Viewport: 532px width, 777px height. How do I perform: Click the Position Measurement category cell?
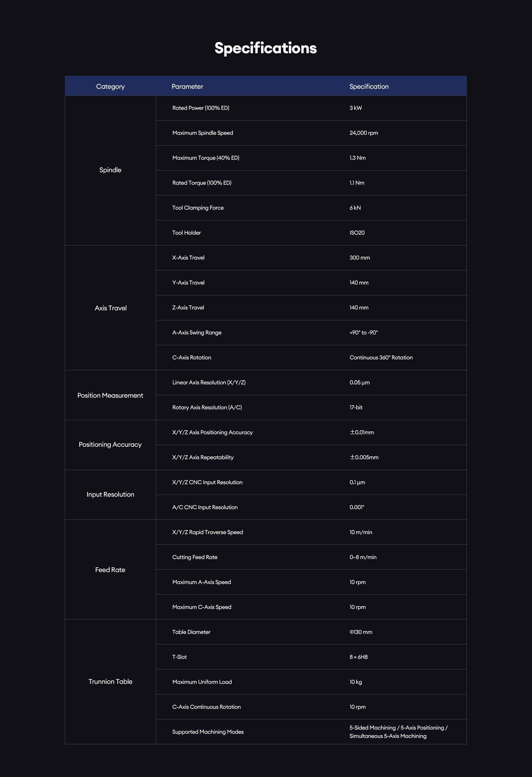[x=110, y=395]
